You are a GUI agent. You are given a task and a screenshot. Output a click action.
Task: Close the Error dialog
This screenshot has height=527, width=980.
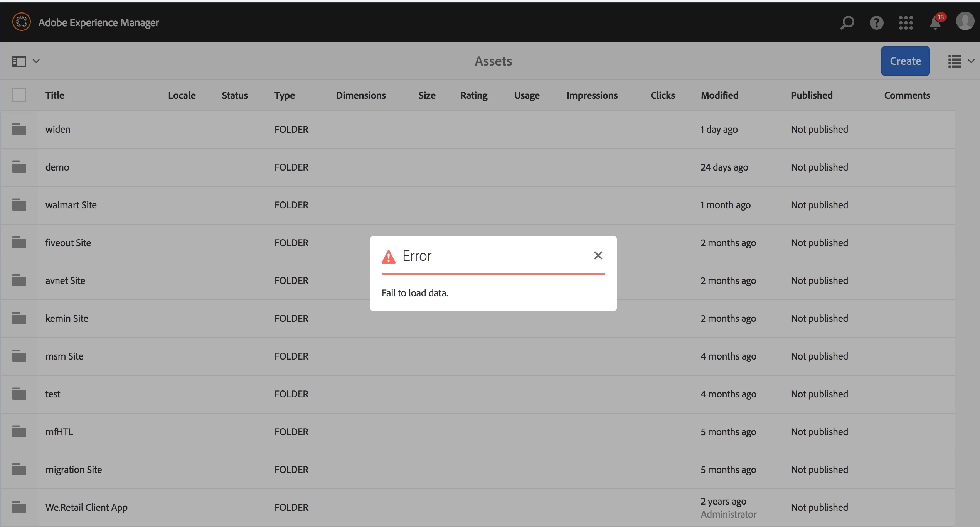click(x=598, y=255)
